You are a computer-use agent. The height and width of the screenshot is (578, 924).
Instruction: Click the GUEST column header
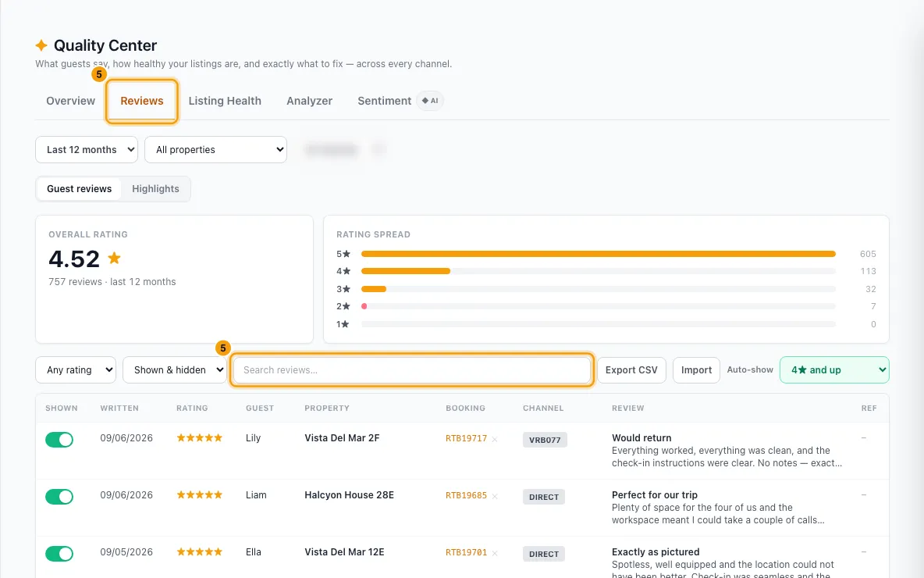(260, 409)
